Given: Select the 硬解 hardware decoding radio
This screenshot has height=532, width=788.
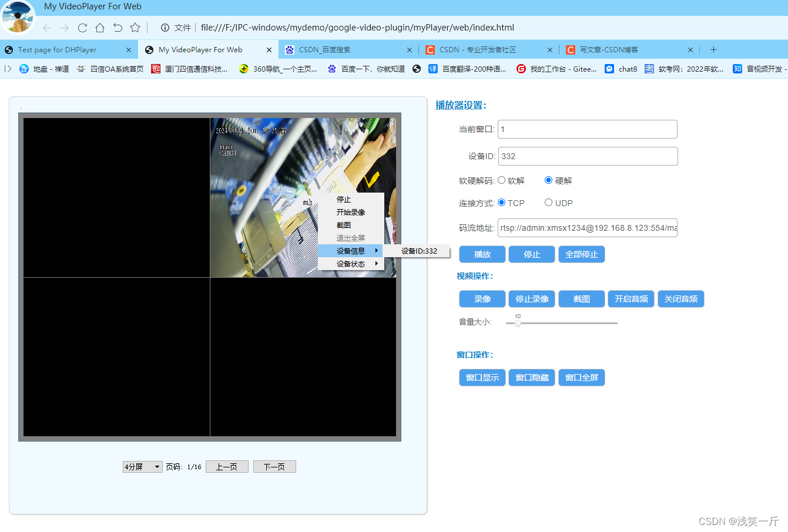Looking at the screenshot, I should pos(548,180).
